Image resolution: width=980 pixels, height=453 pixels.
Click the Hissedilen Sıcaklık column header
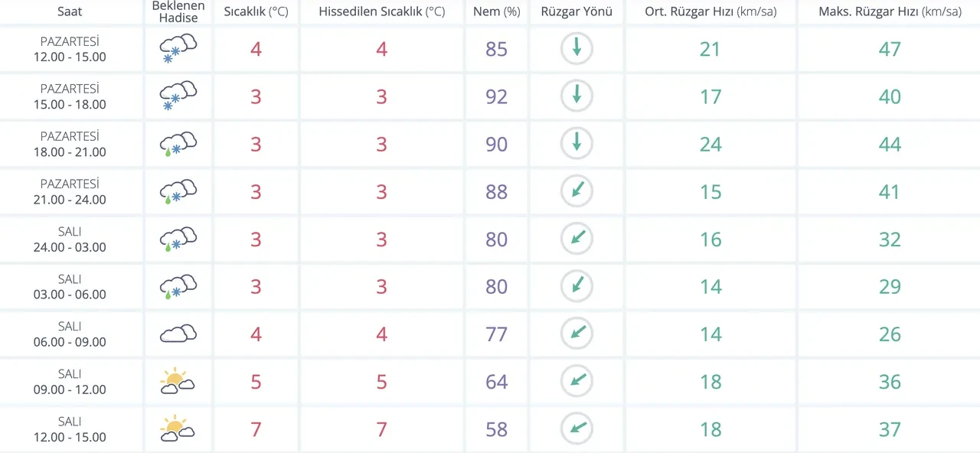tap(381, 11)
